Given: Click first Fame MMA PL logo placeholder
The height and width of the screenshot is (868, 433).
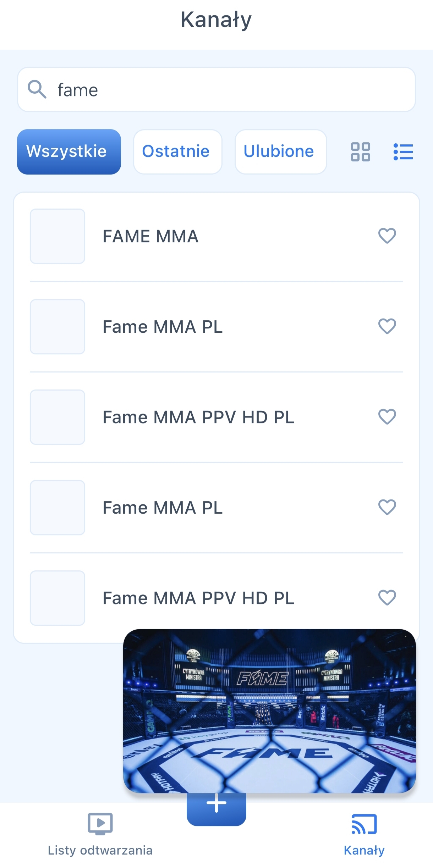Looking at the screenshot, I should [57, 327].
